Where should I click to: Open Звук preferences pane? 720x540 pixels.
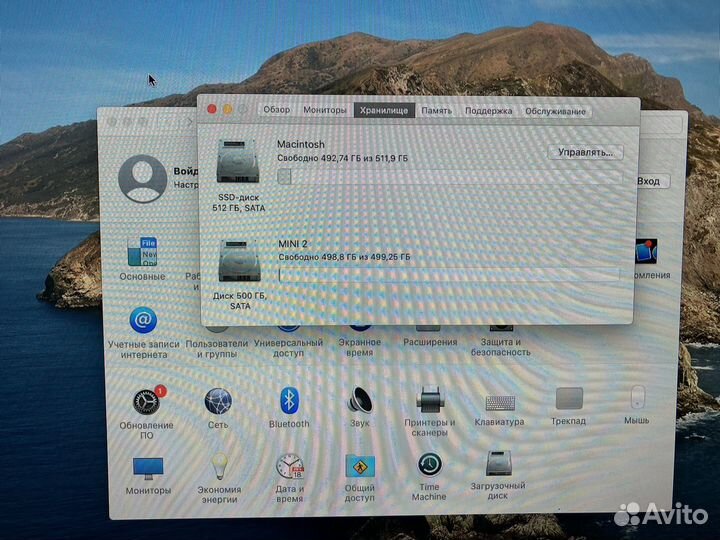[x=360, y=401]
